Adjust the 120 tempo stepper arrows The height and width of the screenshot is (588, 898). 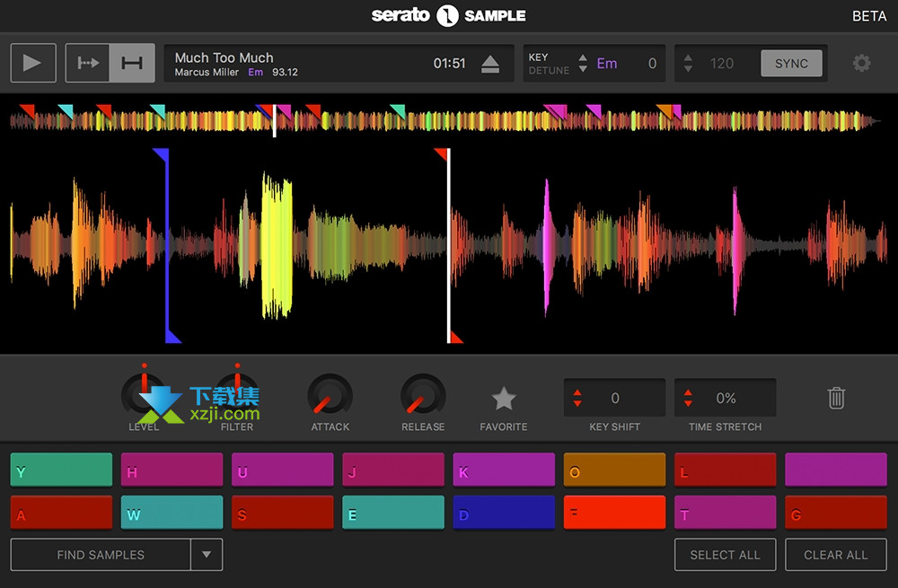(x=689, y=63)
